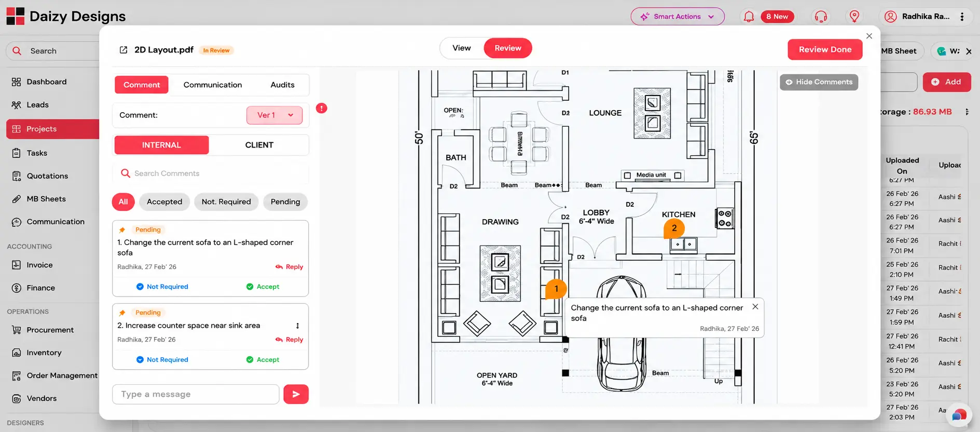Send the message with the arrow button
The width and height of the screenshot is (980, 432).
[296, 394]
